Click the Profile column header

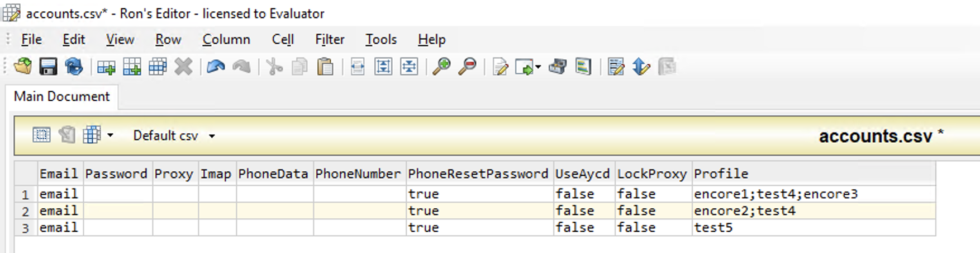[x=720, y=174]
